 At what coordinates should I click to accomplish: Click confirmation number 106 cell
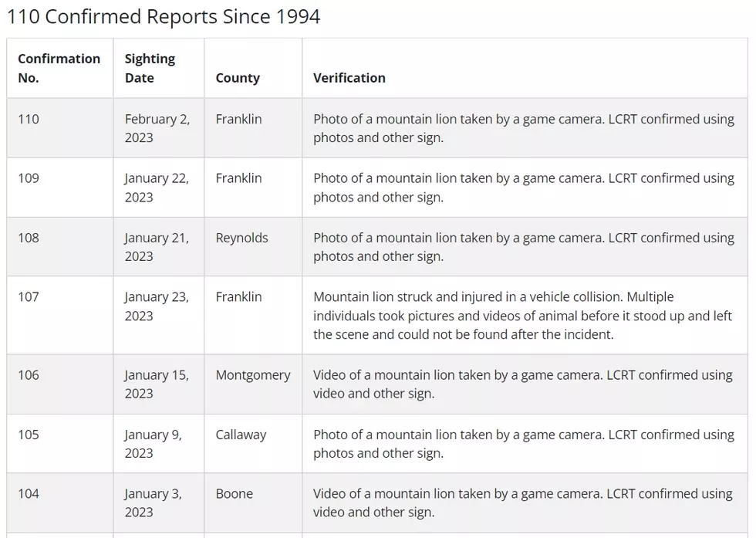(60, 384)
